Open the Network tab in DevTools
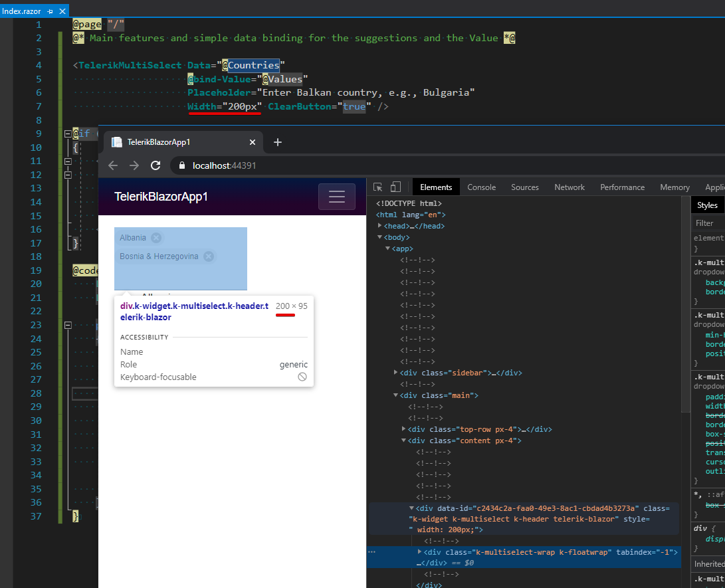This screenshot has height=588, width=725. pos(570,187)
